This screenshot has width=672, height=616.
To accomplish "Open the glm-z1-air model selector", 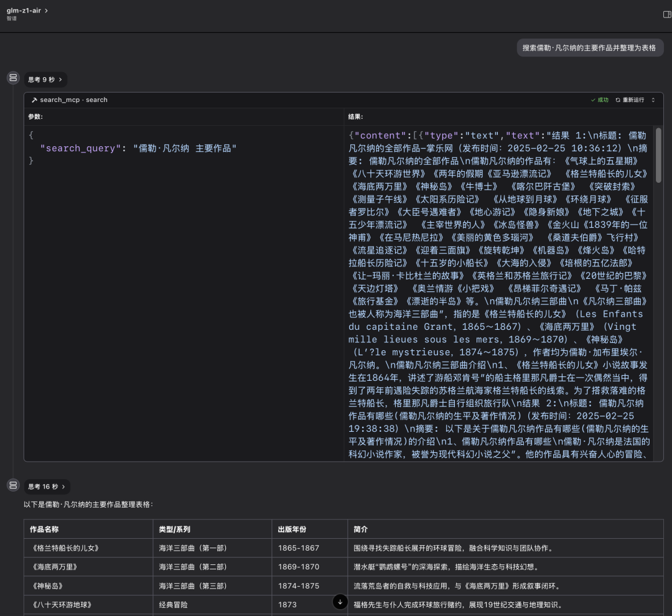I will (x=27, y=11).
